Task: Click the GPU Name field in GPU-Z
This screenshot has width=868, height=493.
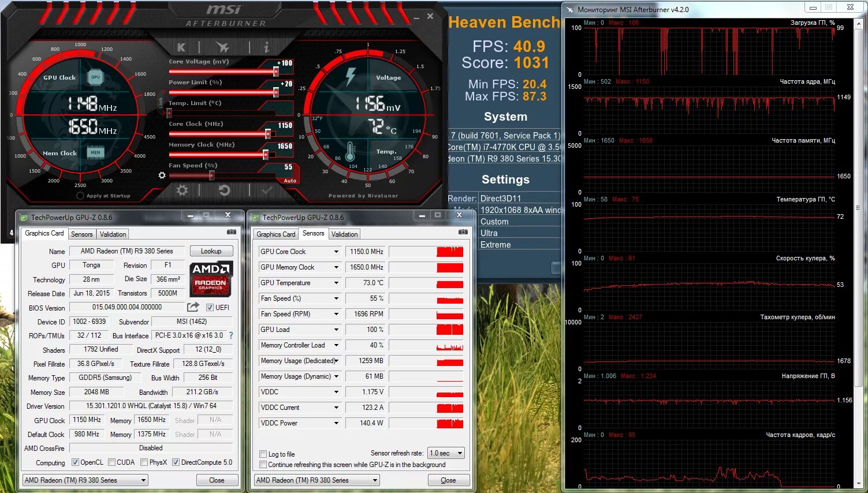Action: point(127,251)
